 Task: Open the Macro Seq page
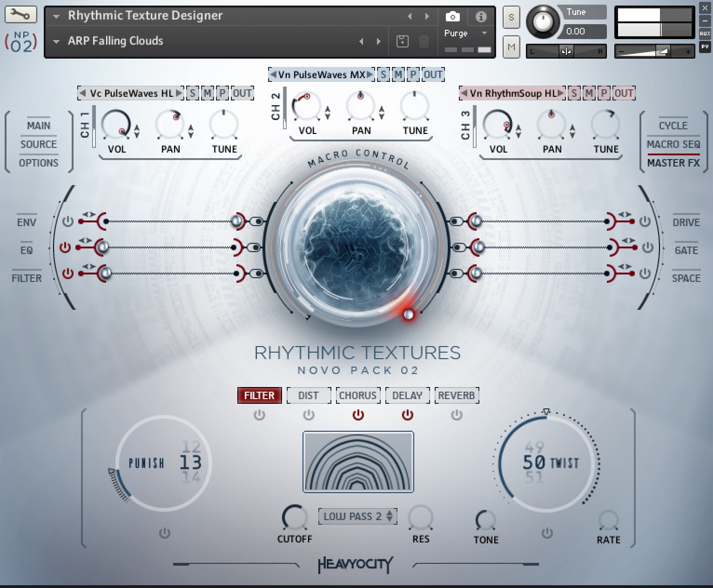(x=673, y=145)
